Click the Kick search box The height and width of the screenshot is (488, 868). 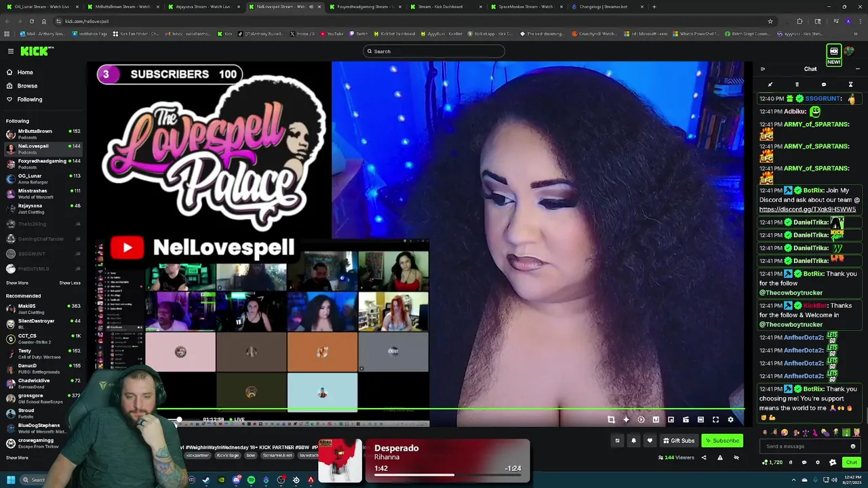(x=434, y=51)
